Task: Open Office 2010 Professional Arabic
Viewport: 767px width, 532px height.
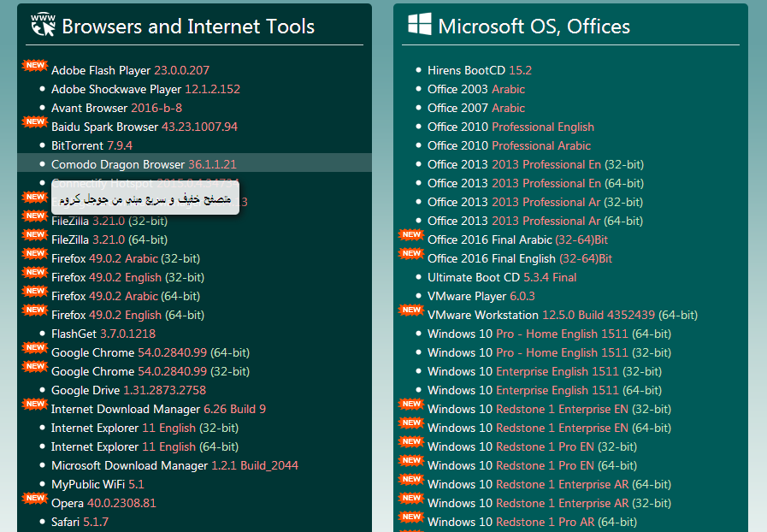Action: coord(510,145)
